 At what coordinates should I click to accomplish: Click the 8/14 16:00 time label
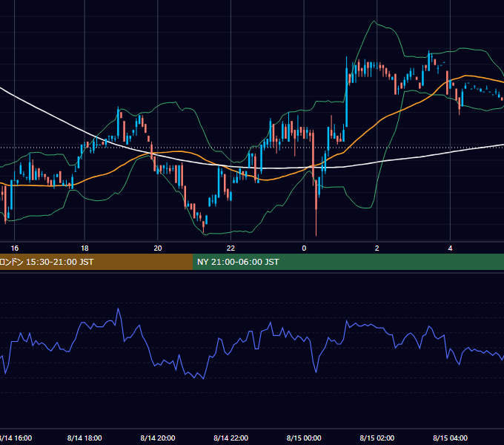pos(16,438)
